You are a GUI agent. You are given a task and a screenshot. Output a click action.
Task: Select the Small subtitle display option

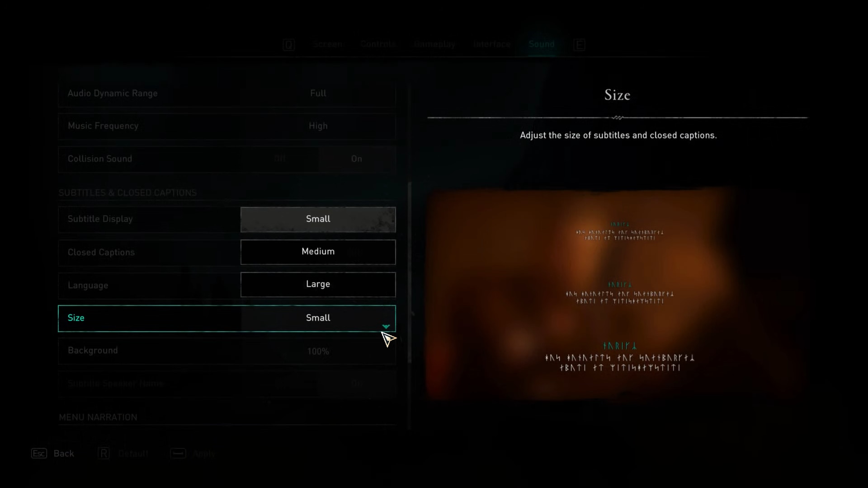(318, 219)
